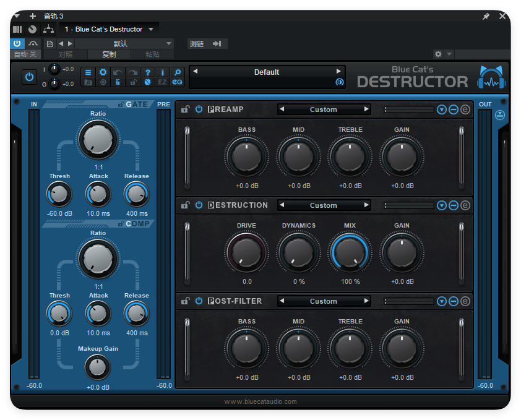Click the GATE Ratio knob
This screenshot has width=521, height=420.
tap(98, 140)
